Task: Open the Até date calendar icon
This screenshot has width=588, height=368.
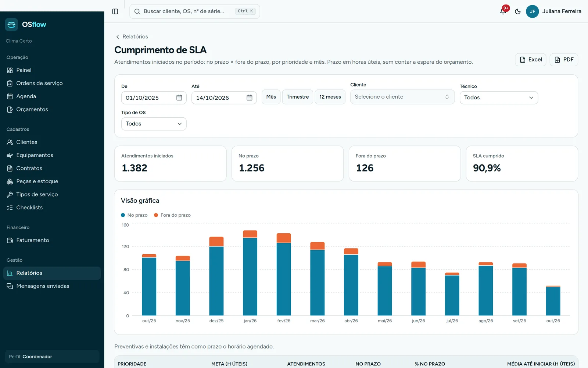Action: tap(250, 98)
